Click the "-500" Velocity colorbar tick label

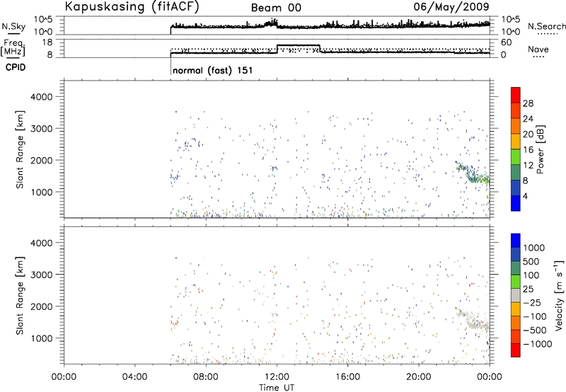click(535, 330)
